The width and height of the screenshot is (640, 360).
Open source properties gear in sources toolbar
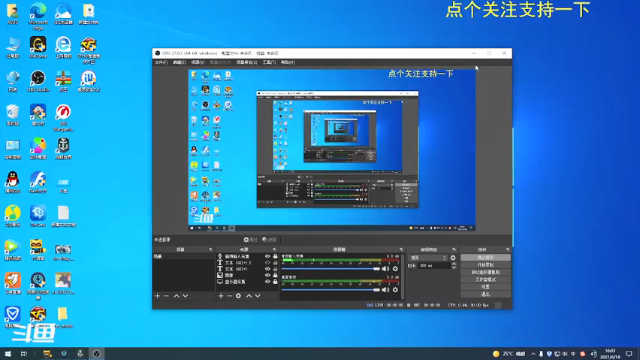tap(238, 296)
